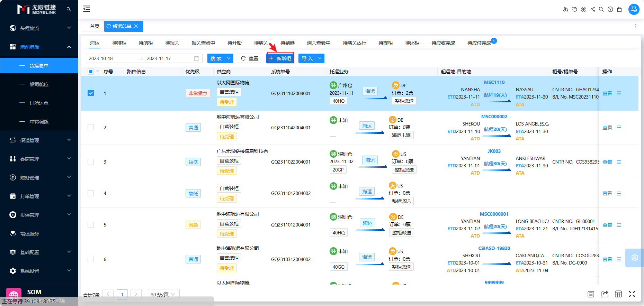Viewport: 644px width, 306px height.
Task: Click end date field 2023-11-17
Action: pos(168,58)
